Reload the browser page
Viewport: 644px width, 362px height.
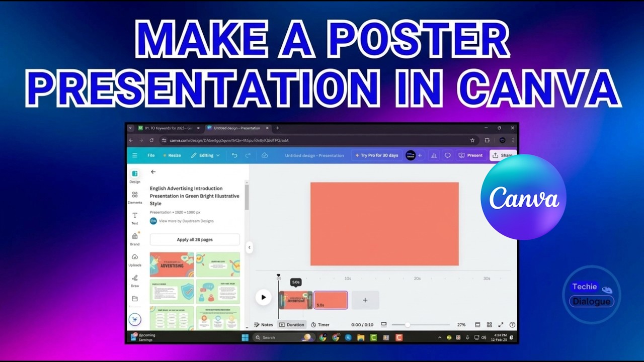click(152, 140)
